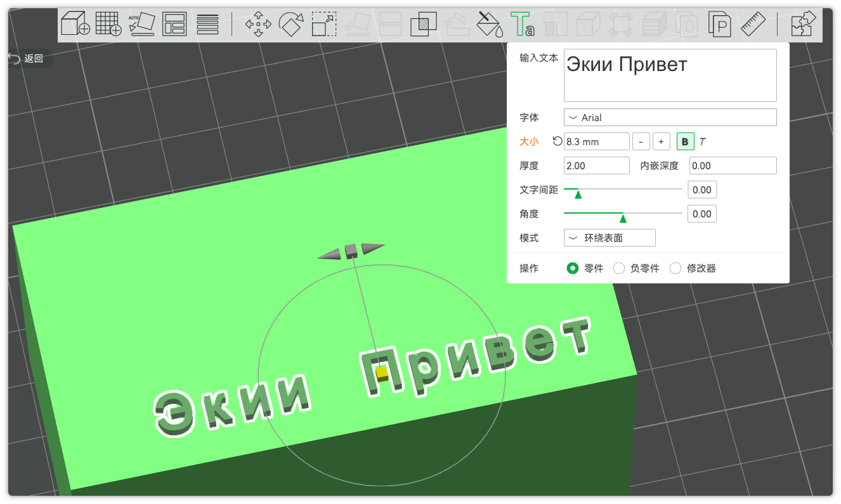Screen dimensions: 841x504
Task: Open the Mesh Boolean overlapping squares tool
Action: pos(423,25)
